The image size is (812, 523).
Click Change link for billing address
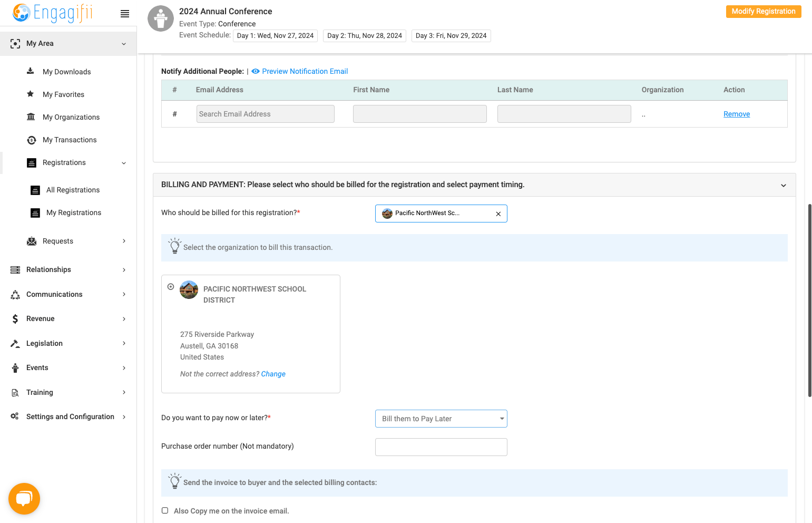(273, 374)
